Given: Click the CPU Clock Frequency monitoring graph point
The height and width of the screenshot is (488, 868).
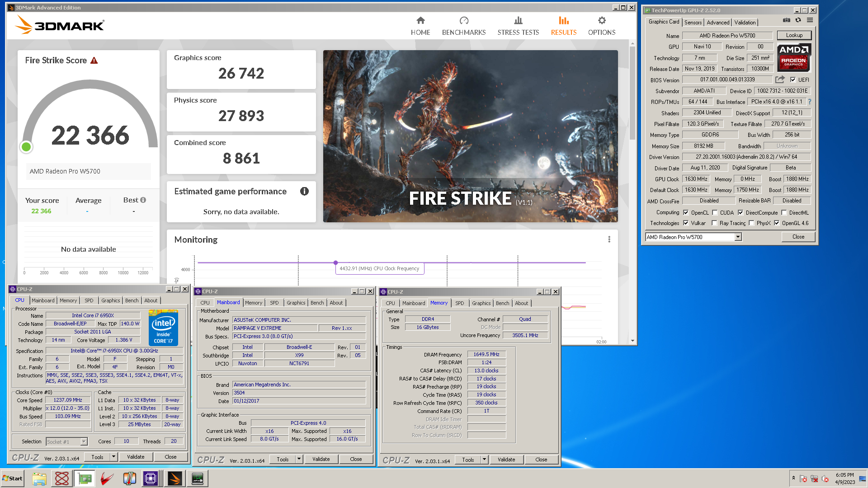Looking at the screenshot, I should pos(335,263).
